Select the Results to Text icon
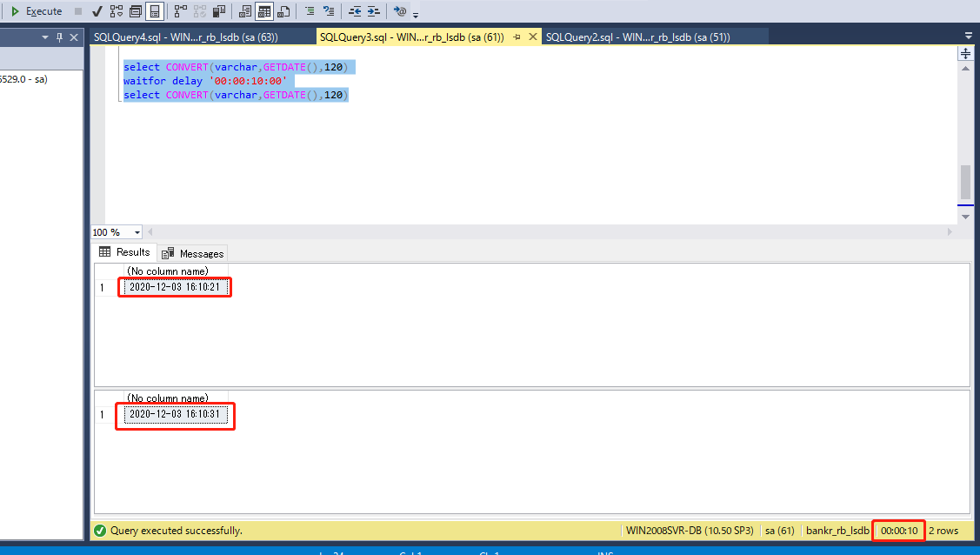 243,11
